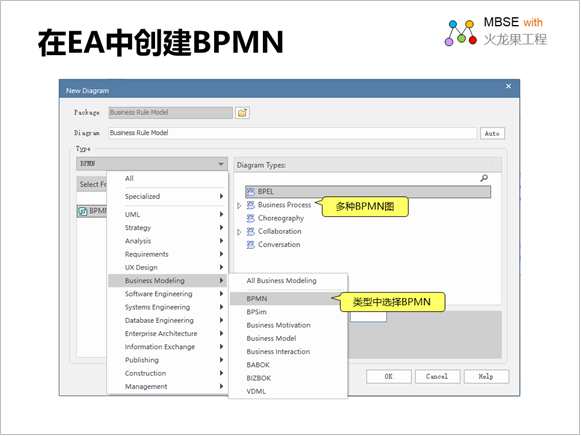Open the BPMN Type dropdown

pos(152,164)
